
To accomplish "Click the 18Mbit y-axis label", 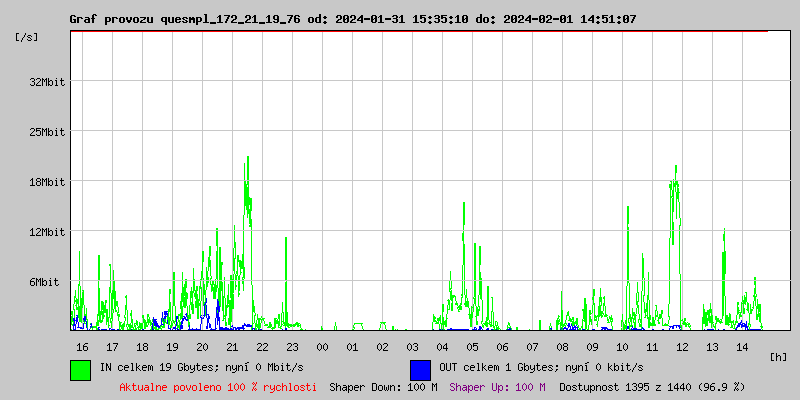I will (46, 182).
